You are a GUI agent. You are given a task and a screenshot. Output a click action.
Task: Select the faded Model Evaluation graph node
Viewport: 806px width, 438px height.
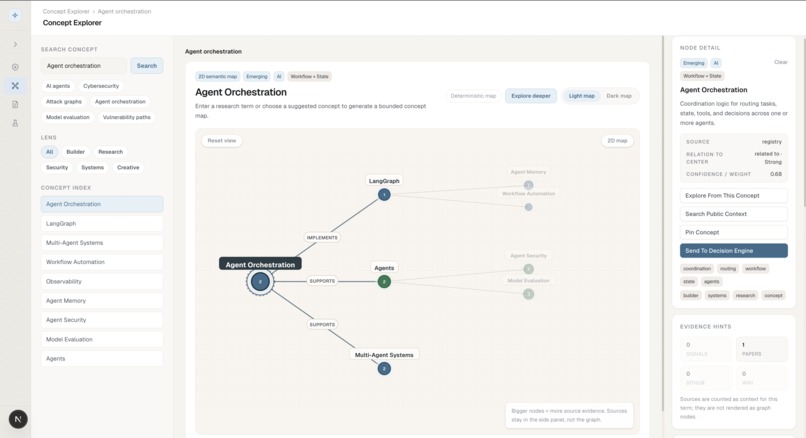[x=528, y=294]
